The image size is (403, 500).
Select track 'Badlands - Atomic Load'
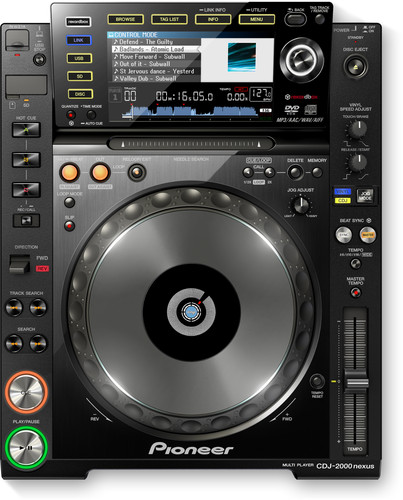(x=156, y=49)
